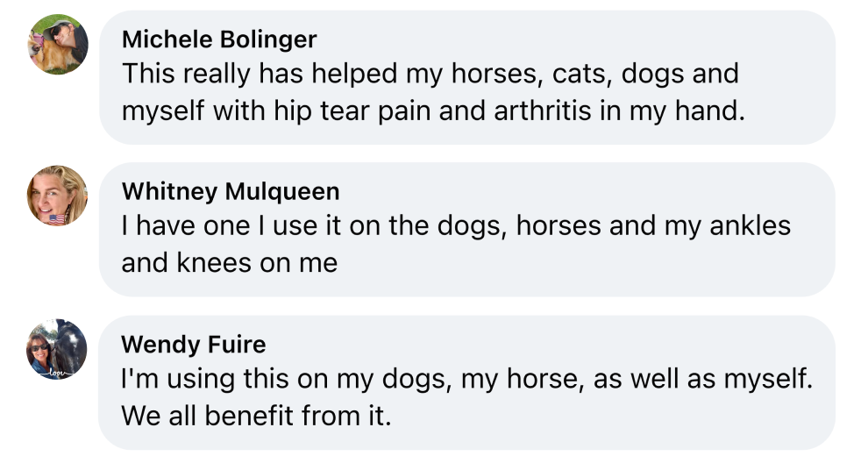Click the sentence "We all benefit from it."
Image resolution: width=868 pixels, height=456 pixels.
click(255, 416)
